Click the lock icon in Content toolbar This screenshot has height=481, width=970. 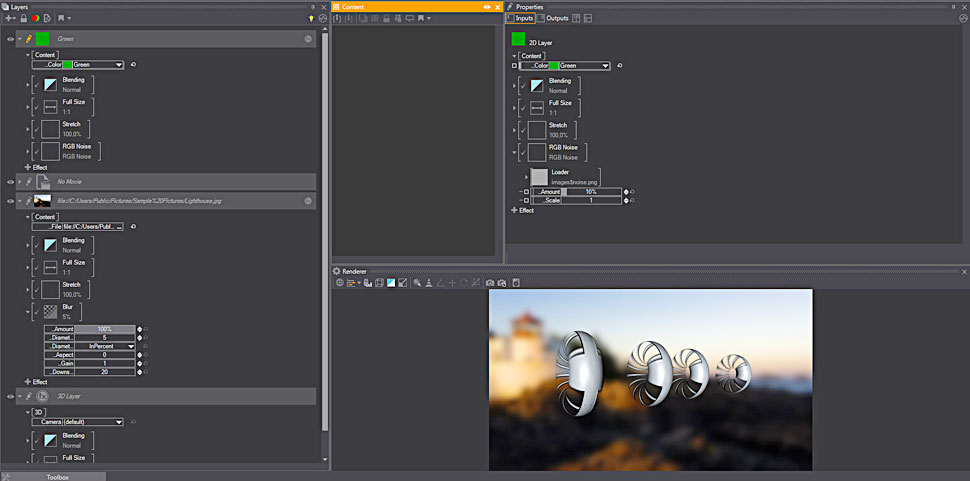click(385, 18)
